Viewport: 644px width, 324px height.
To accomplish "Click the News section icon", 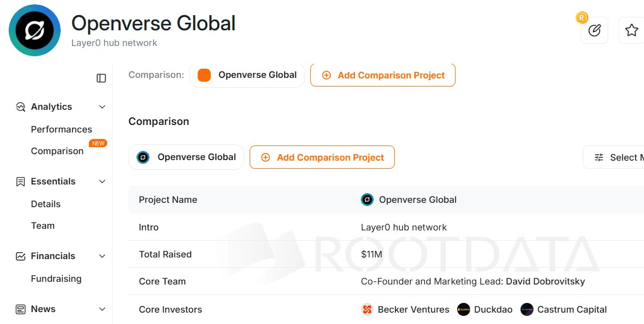I will point(21,309).
